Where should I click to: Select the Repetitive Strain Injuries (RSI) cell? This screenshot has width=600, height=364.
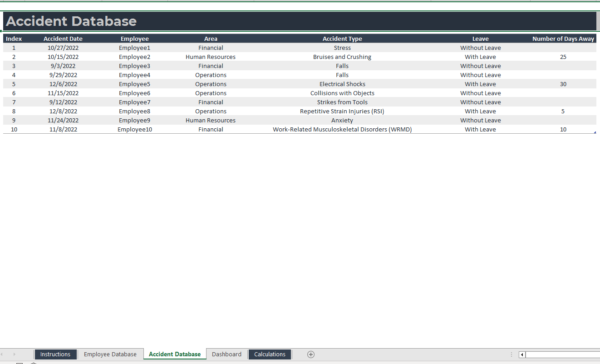tap(342, 112)
